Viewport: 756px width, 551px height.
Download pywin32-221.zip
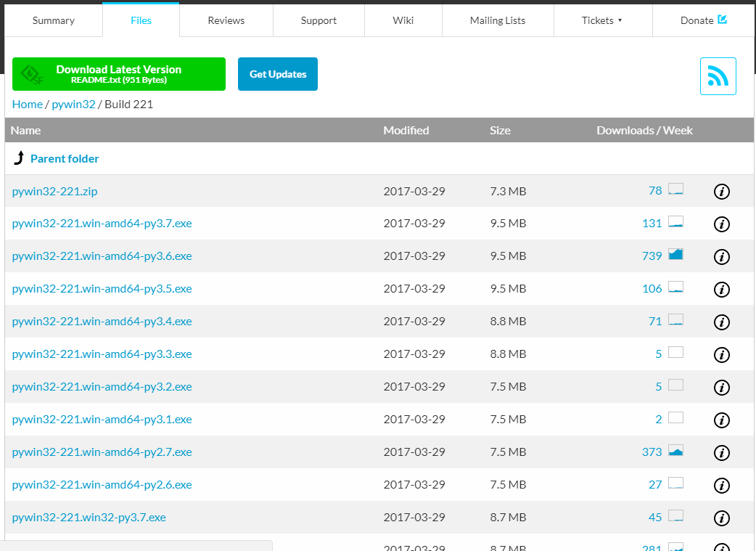[54, 192]
